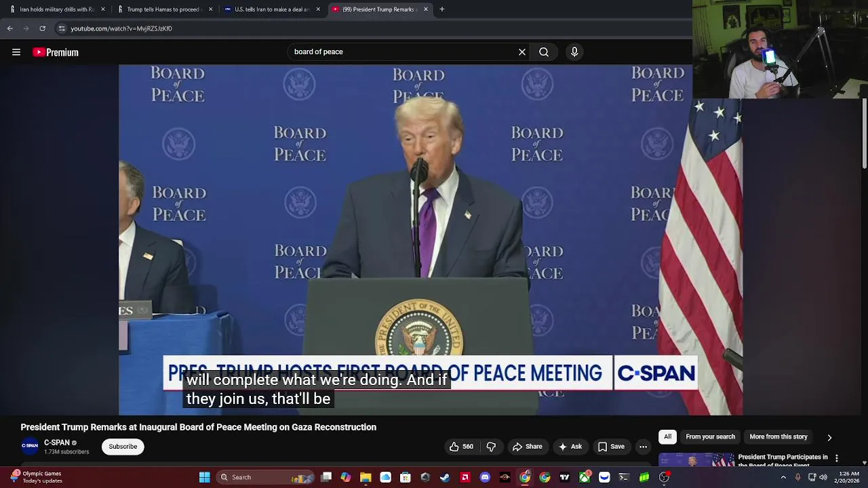This screenshot has height=488, width=868.
Task: Open the recommended 'President Trump Participates' thumbnail
Action: 696,460
